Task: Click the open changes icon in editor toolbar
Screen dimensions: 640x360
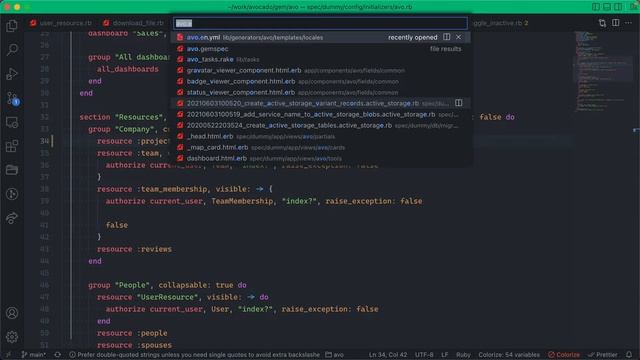Action: (602, 23)
